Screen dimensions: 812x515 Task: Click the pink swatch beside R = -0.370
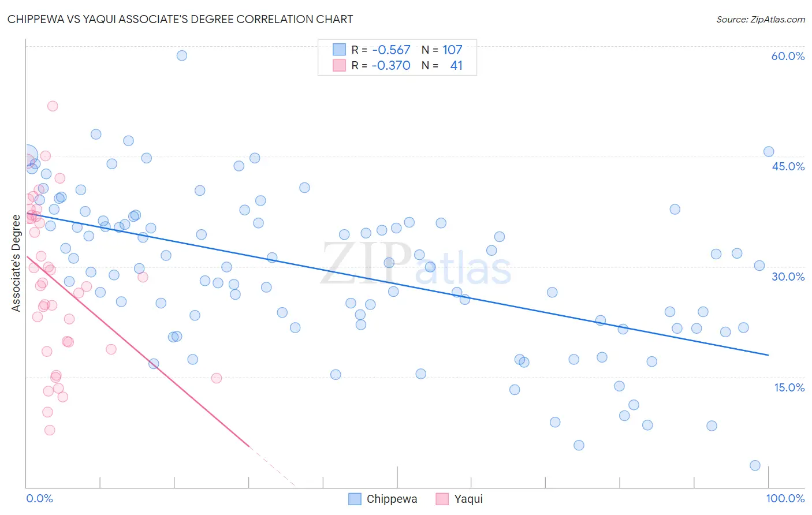click(x=339, y=65)
